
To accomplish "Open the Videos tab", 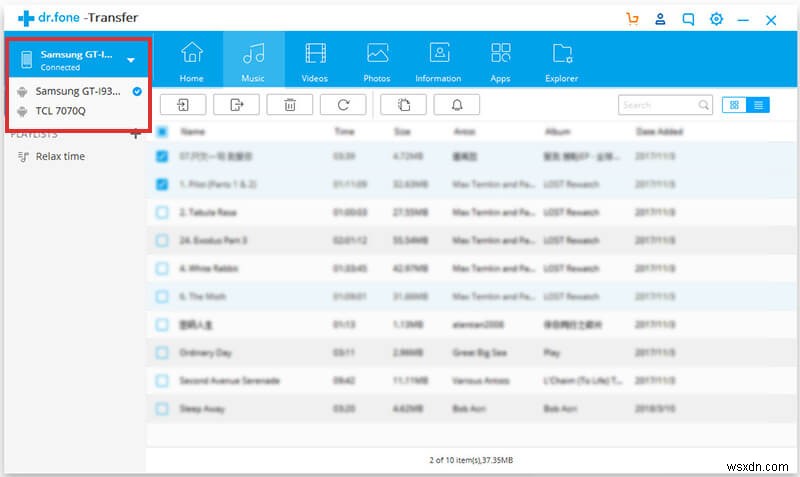I will point(315,61).
